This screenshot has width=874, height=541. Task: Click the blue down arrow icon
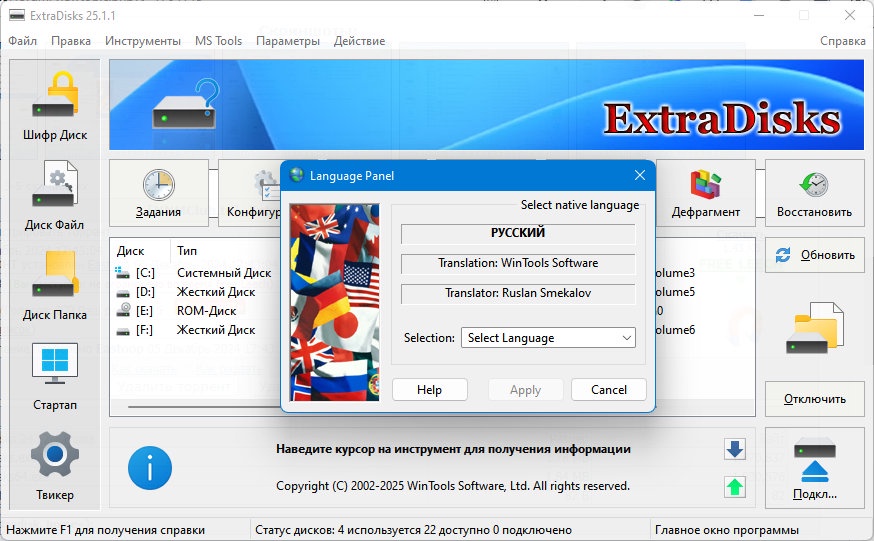735,449
